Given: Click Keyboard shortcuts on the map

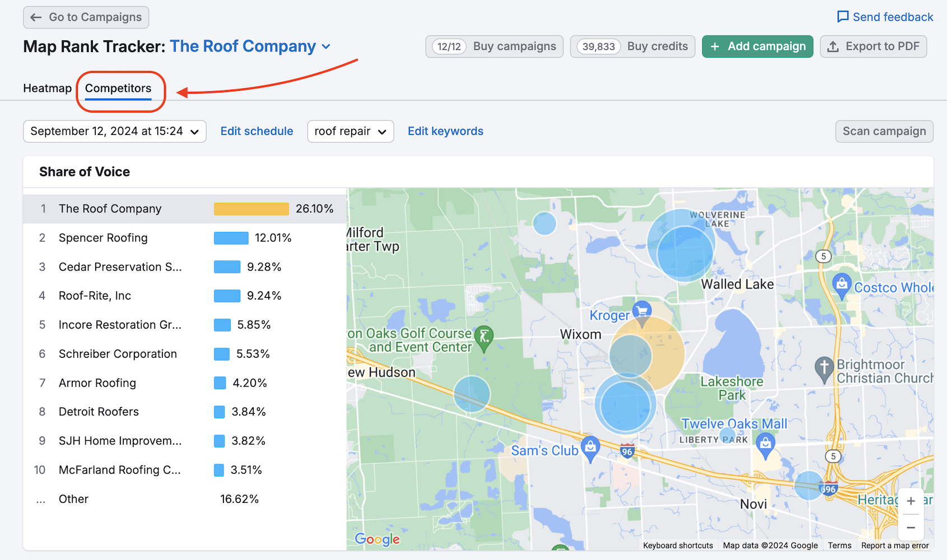Looking at the screenshot, I should click(x=678, y=545).
